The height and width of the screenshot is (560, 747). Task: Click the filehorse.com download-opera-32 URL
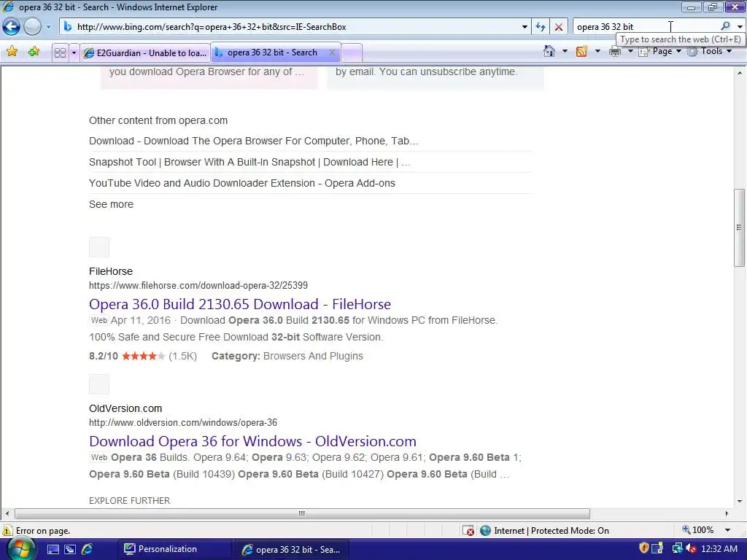click(198, 285)
